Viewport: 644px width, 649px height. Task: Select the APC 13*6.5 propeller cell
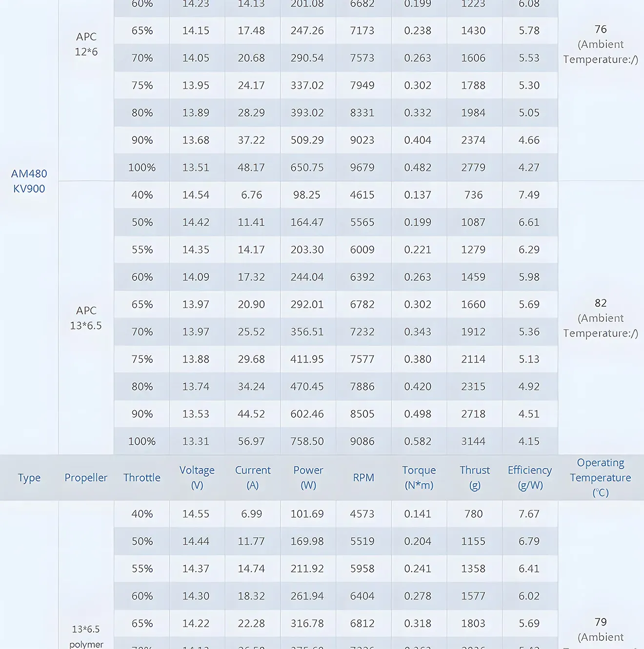click(86, 318)
